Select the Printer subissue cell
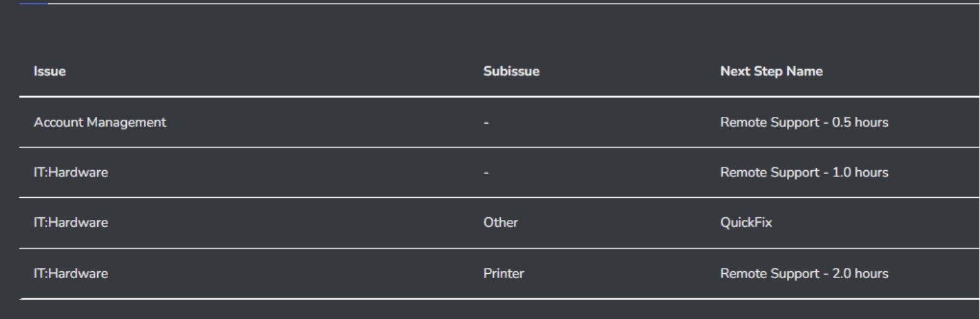The height and width of the screenshot is (319, 980). (504, 273)
